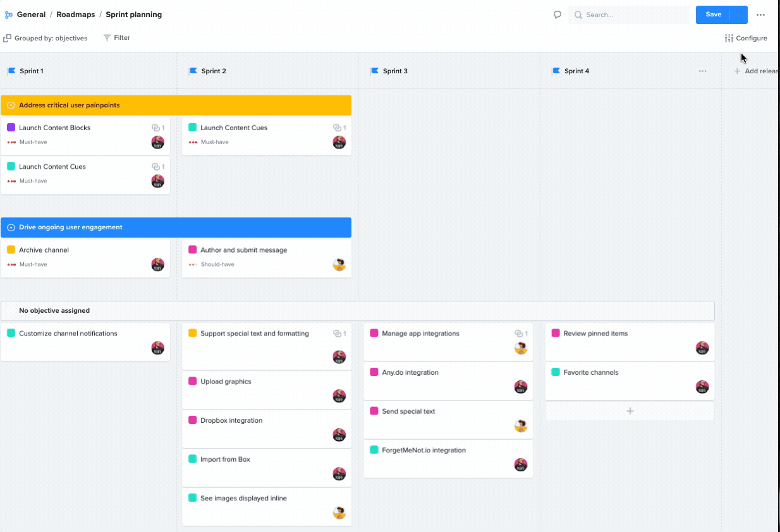Screen dimensions: 780x532
Task: Click the grouping icon before Grouped by: objectives
Action: 6,38
